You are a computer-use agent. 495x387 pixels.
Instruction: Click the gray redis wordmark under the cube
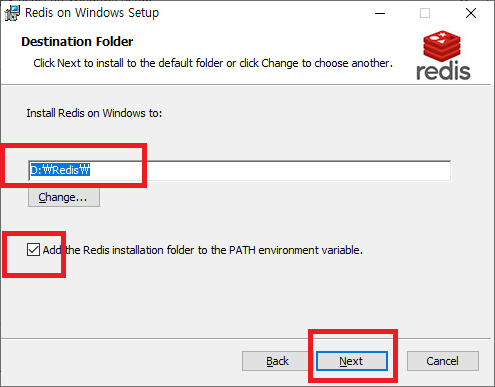[443, 71]
